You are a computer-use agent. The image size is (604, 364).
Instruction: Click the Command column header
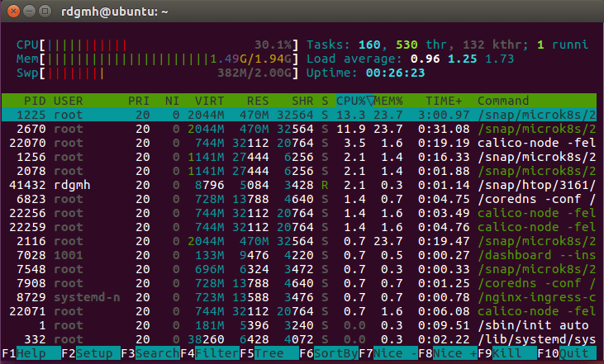pyautogui.click(x=503, y=101)
